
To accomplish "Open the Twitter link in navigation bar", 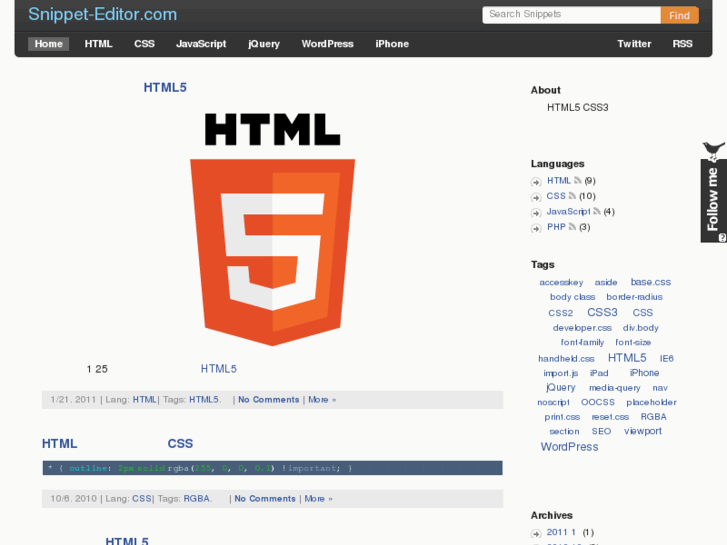I will click(x=634, y=44).
